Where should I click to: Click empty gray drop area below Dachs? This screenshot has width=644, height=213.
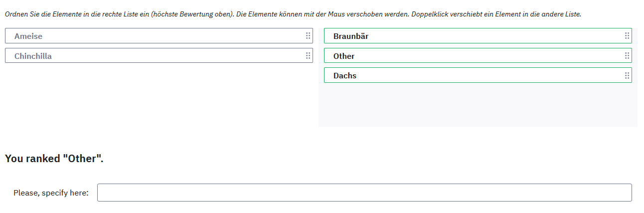pos(478,106)
